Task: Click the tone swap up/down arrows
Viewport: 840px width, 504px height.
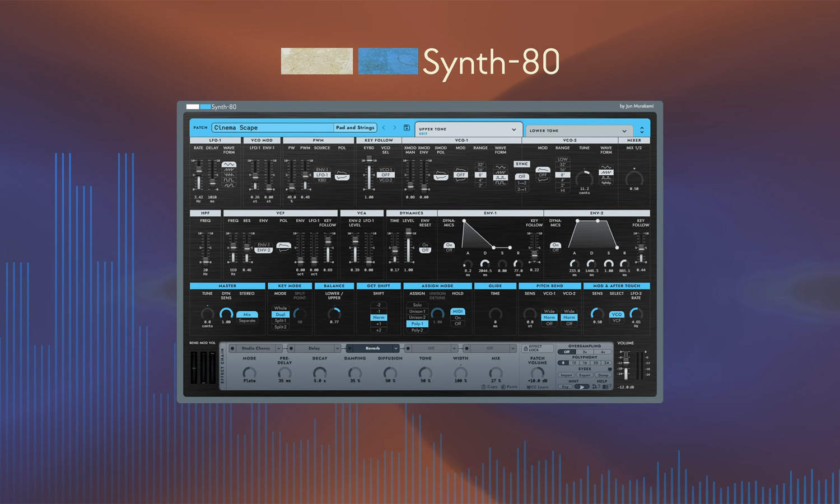Action: (x=642, y=130)
